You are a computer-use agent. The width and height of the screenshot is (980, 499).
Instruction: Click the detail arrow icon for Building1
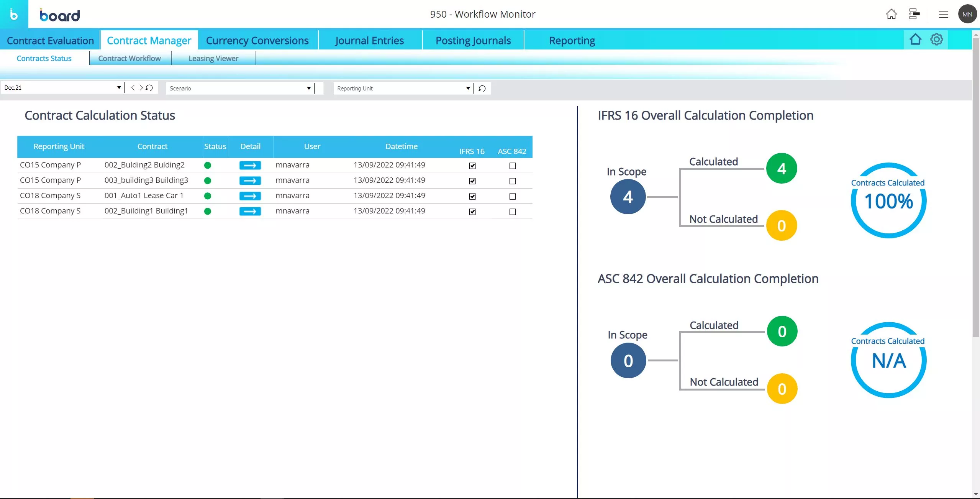[x=250, y=210]
